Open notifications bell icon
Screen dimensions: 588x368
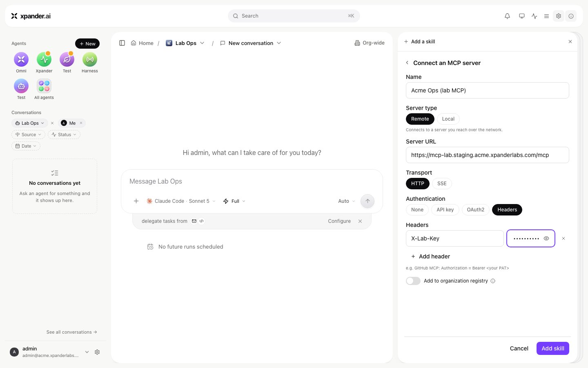(507, 16)
